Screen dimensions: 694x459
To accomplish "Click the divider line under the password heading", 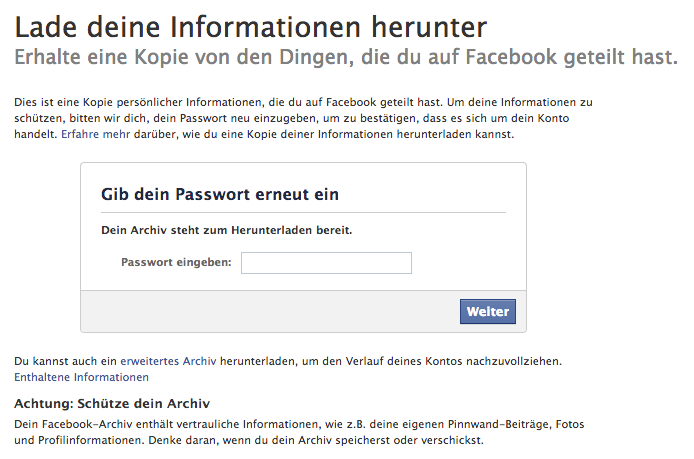I will [x=303, y=212].
